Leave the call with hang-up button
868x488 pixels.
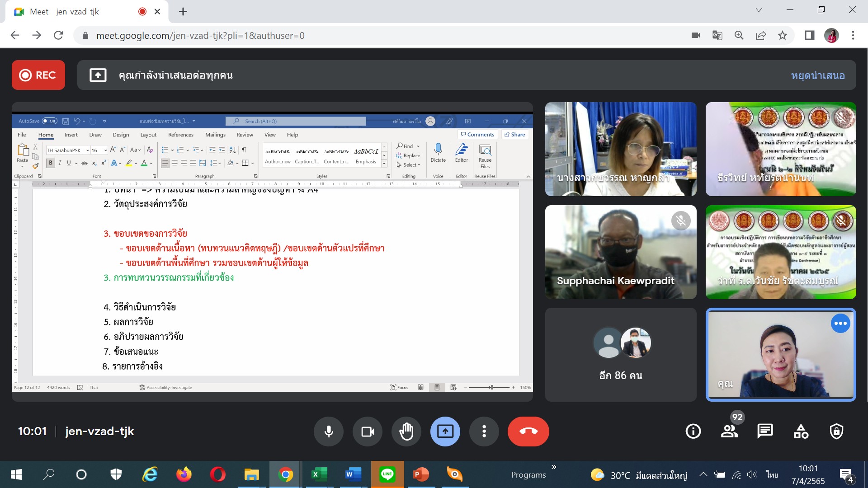click(x=528, y=432)
